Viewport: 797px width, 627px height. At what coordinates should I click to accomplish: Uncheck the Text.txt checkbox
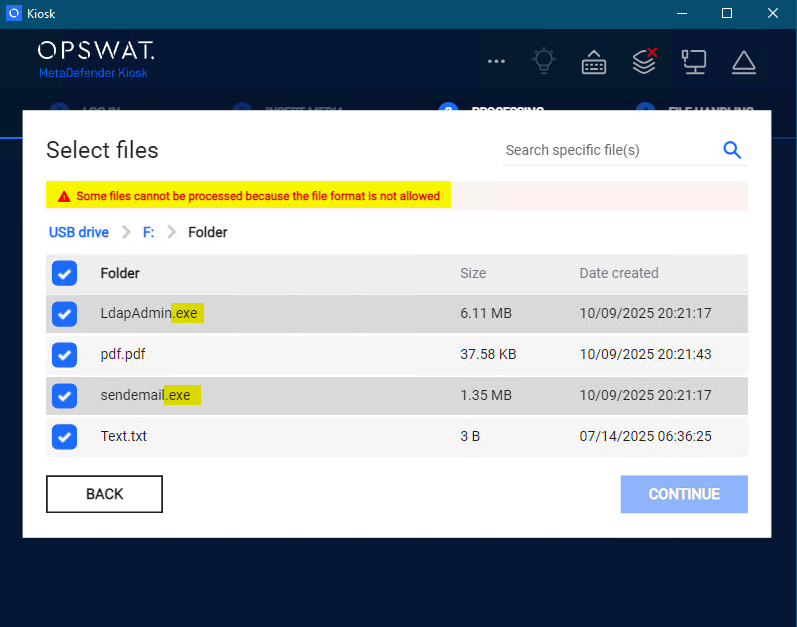(x=65, y=437)
